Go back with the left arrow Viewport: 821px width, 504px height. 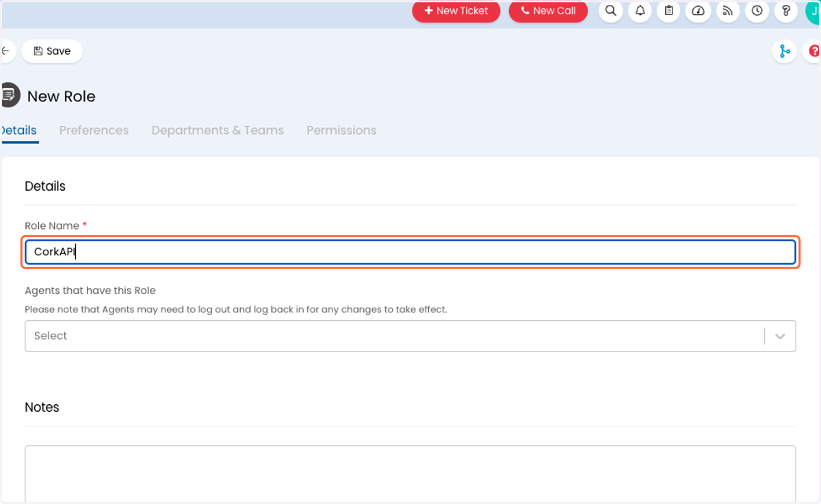coord(7,51)
